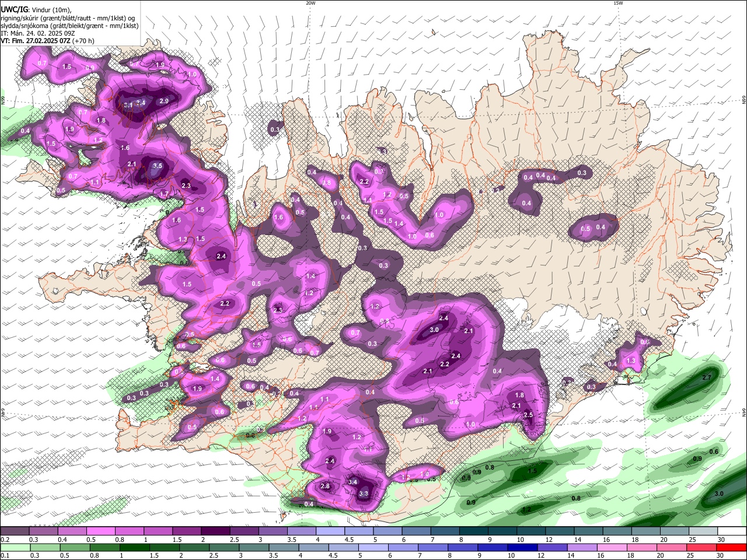Pick the top legend swatch labeled 2
747x560 pixels.
pyautogui.click(x=215, y=531)
